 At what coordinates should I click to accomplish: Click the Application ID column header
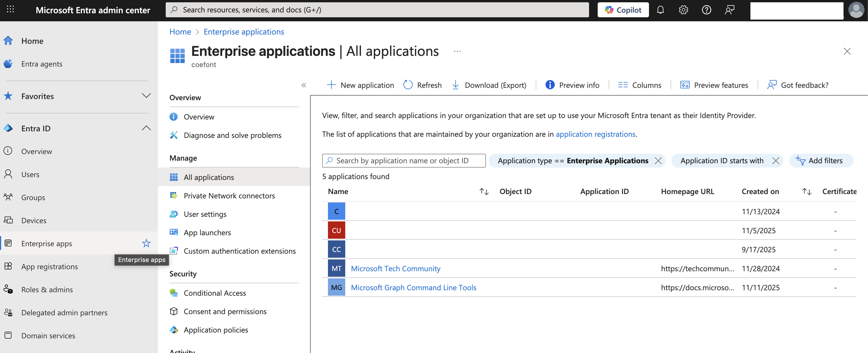(604, 191)
